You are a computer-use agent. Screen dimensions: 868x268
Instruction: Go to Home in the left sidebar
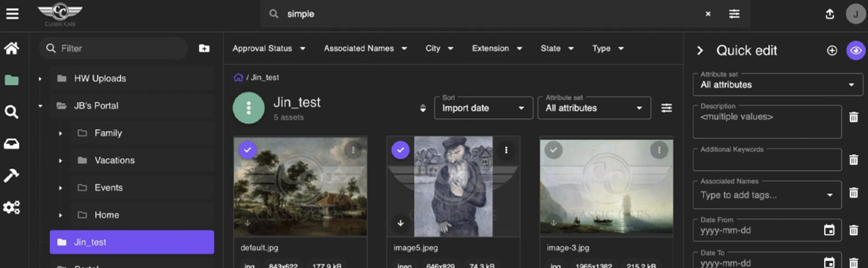12,49
